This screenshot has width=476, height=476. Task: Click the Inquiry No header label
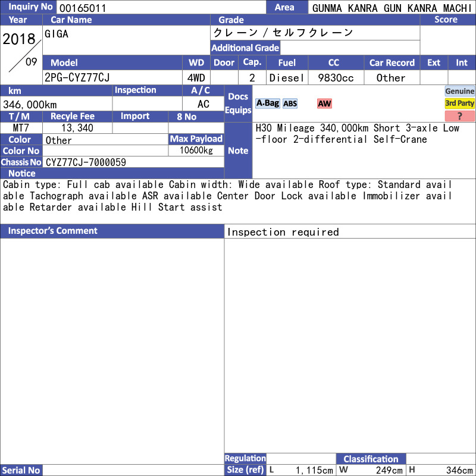point(28,7)
